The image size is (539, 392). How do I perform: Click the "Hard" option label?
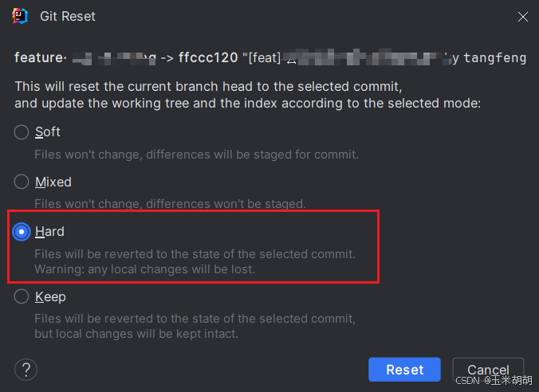49,232
